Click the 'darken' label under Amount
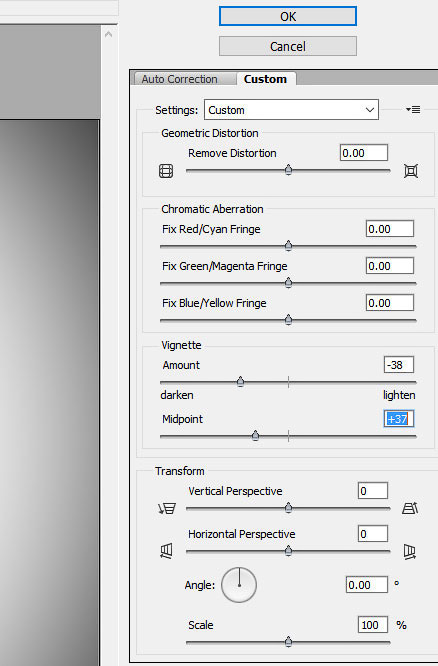The image size is (438, 666). (177, 395)
